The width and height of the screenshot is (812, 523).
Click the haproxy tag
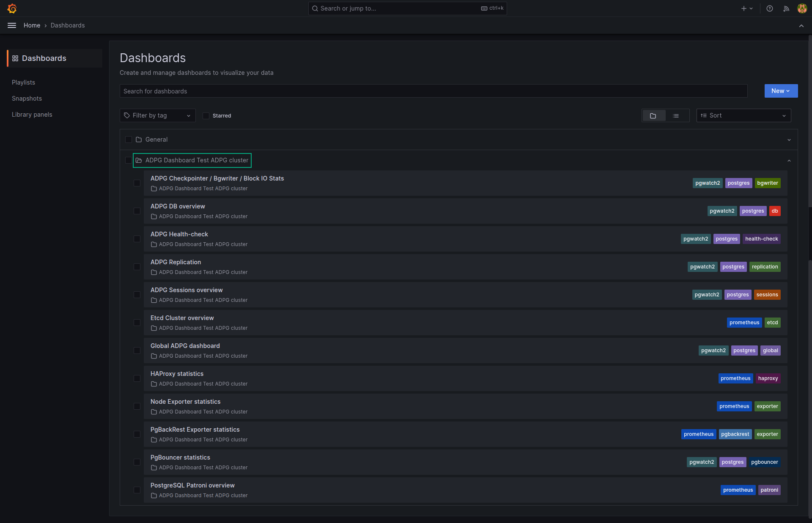point(768,378)
